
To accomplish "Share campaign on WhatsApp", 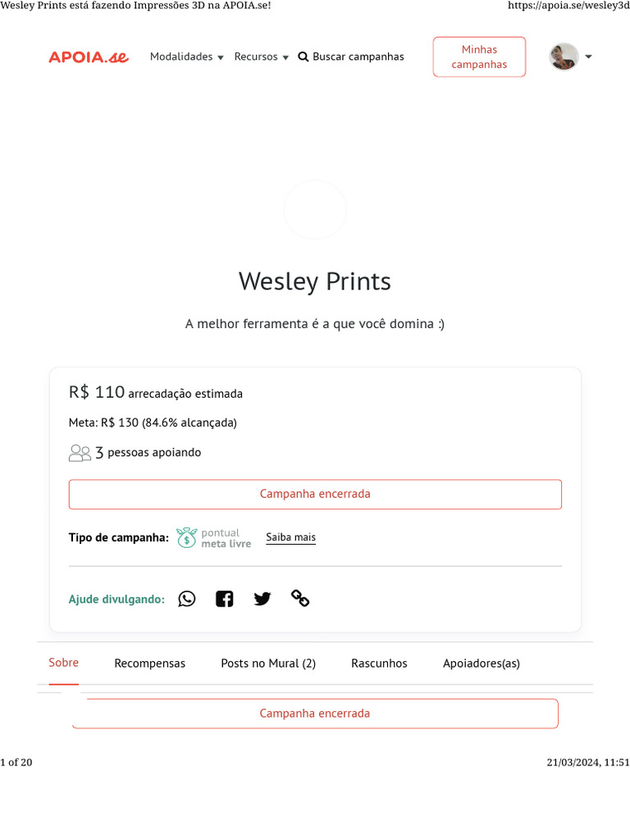I will [187, 599].
